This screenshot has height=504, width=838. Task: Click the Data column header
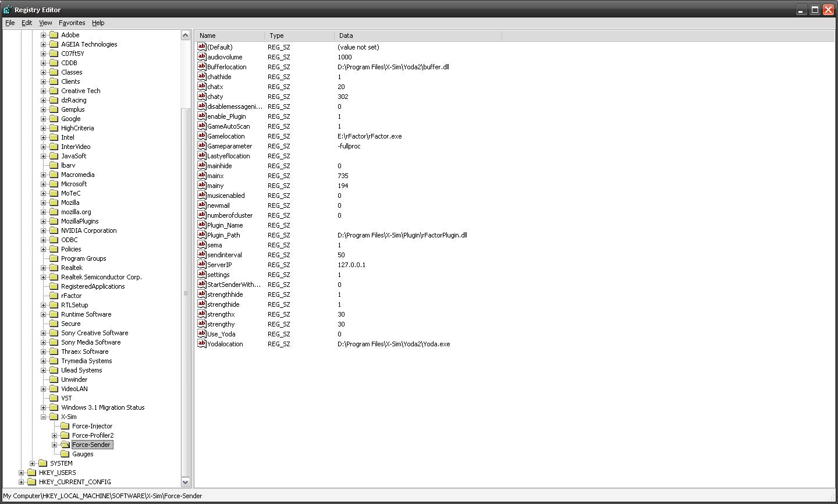click(418, 36)
